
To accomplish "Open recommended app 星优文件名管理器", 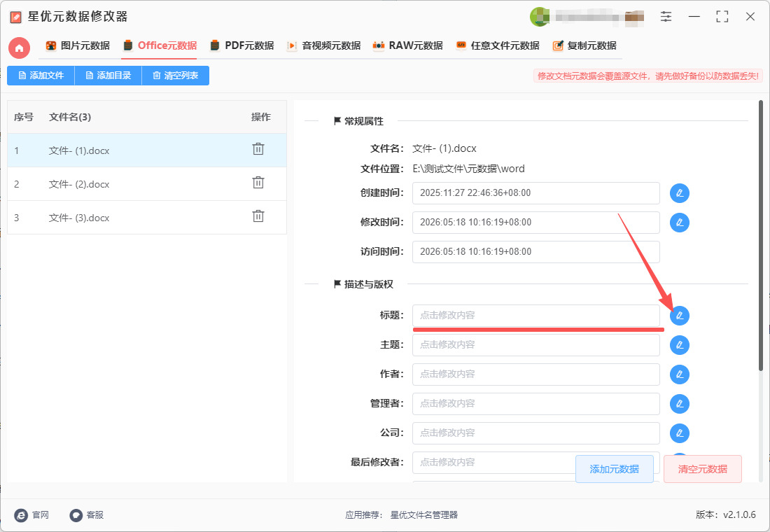I will (x=423, y=514).
